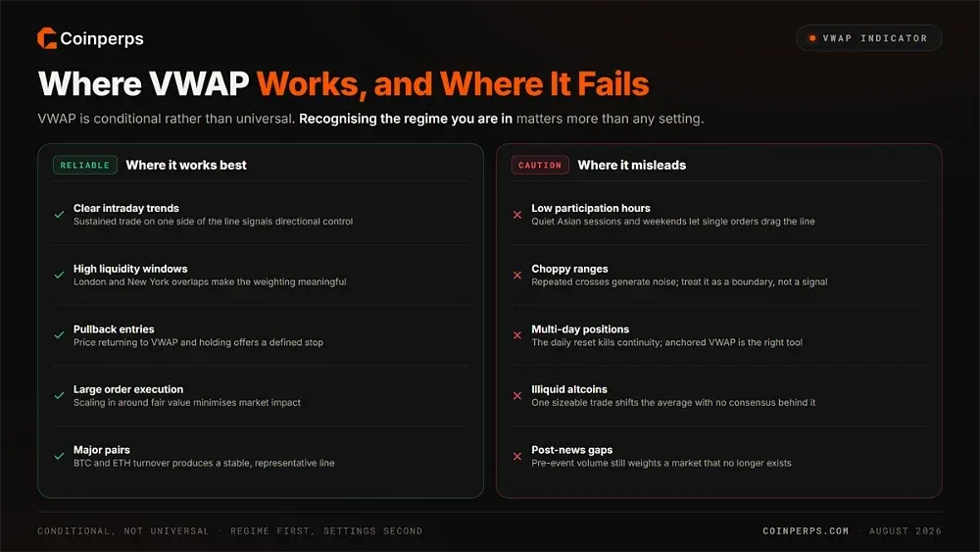Click the CAUTION red tag
The width and height of the screenshot is (980, 552).
540,165
